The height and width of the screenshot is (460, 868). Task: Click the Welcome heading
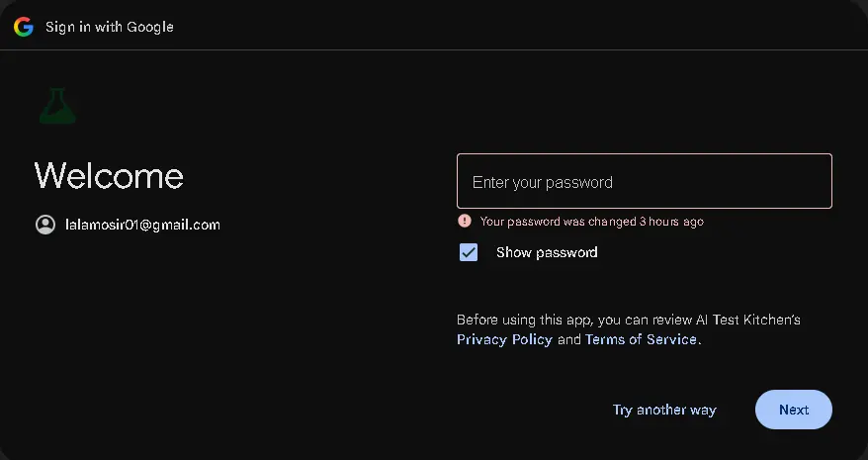pos(109,176)
